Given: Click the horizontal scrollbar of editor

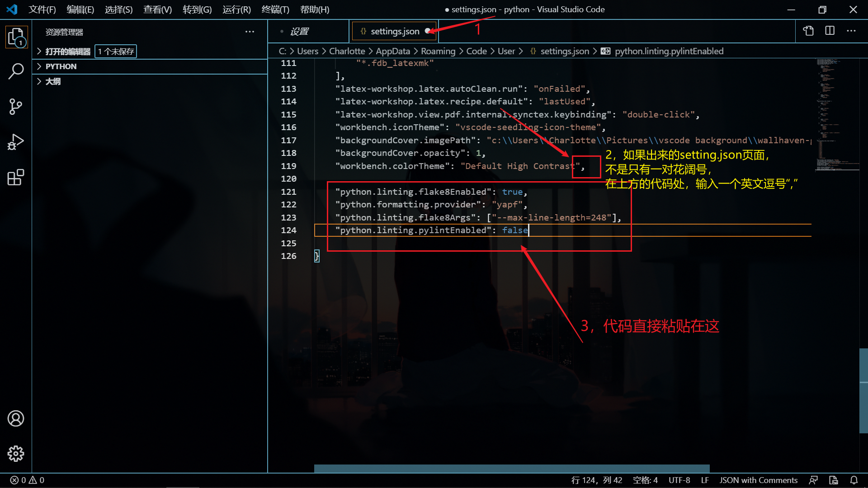Looking at the screenshot, I should (x=511, y=468).
